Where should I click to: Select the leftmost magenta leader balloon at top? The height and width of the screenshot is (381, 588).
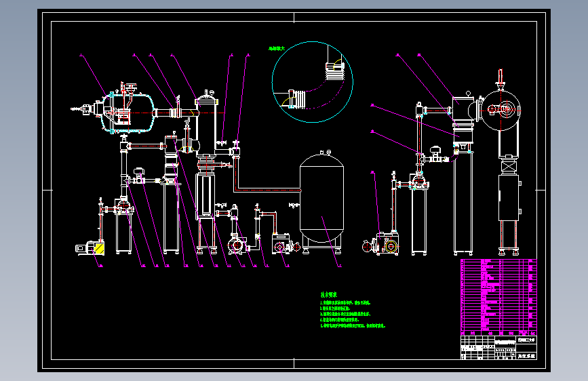[81, 55]
